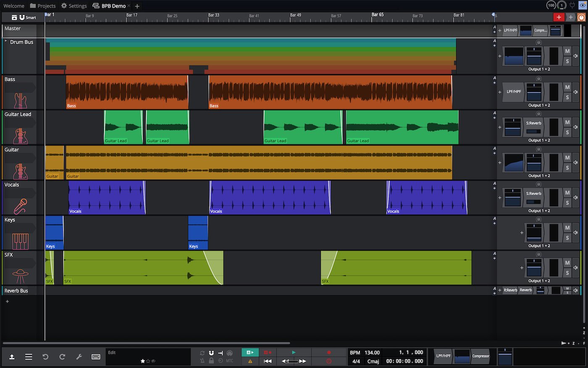588x368 pixels.
Task: Open the Settings tab
Action: (74, 6)
